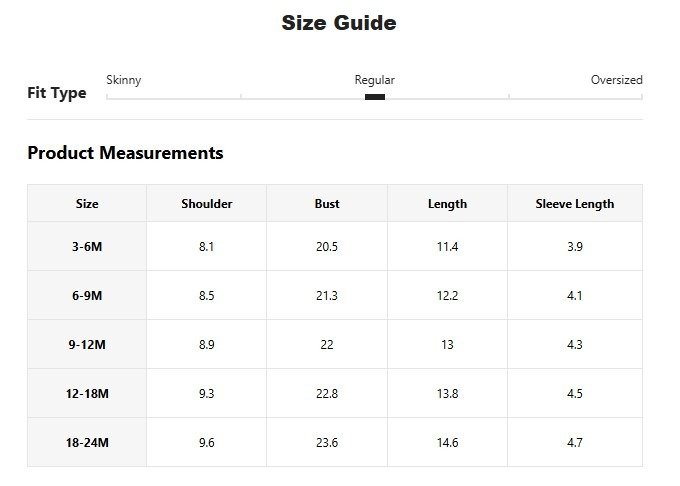This screenshot has height=486, width=680.
Task: Click the Product Measurements heading
Action: click(125, 153)
